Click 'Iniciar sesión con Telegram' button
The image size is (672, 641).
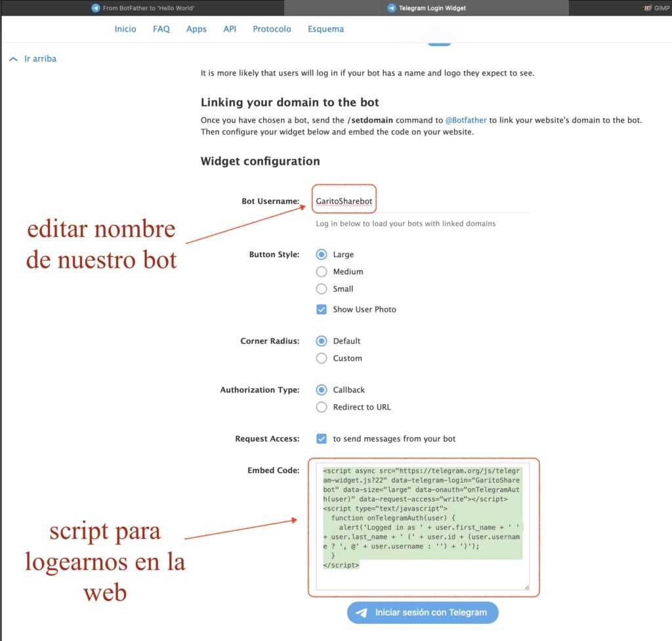click(423, 613)
